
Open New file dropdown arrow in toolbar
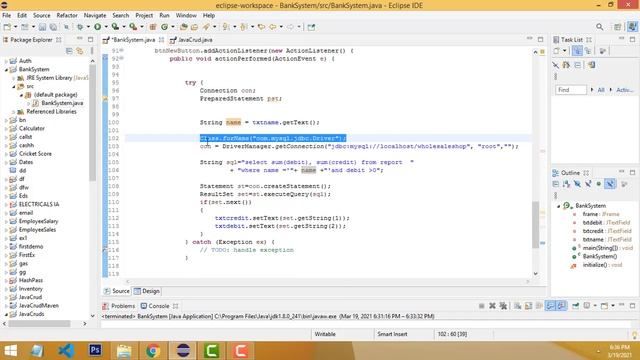pos(16,27)
